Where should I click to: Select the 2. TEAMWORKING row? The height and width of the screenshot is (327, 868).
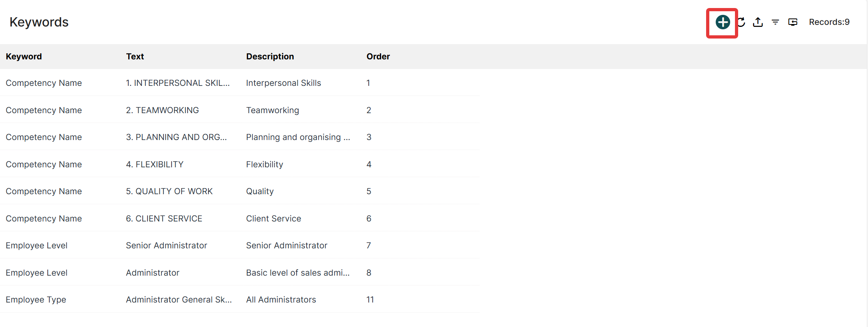pyautogui.click(x=240, y=110)
